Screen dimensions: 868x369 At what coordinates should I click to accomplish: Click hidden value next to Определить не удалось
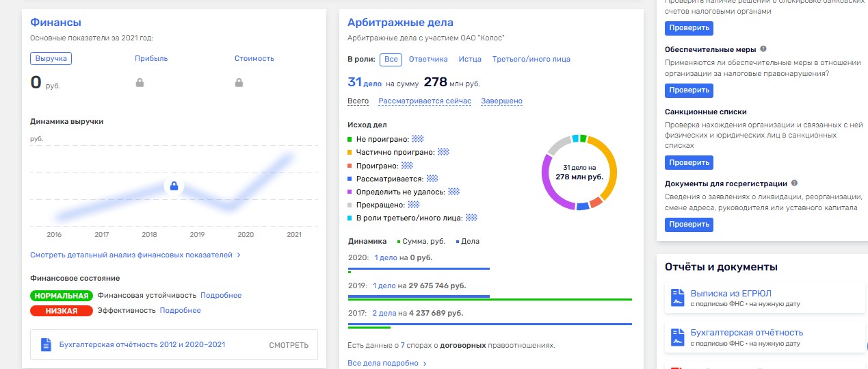tap(453, 191)
